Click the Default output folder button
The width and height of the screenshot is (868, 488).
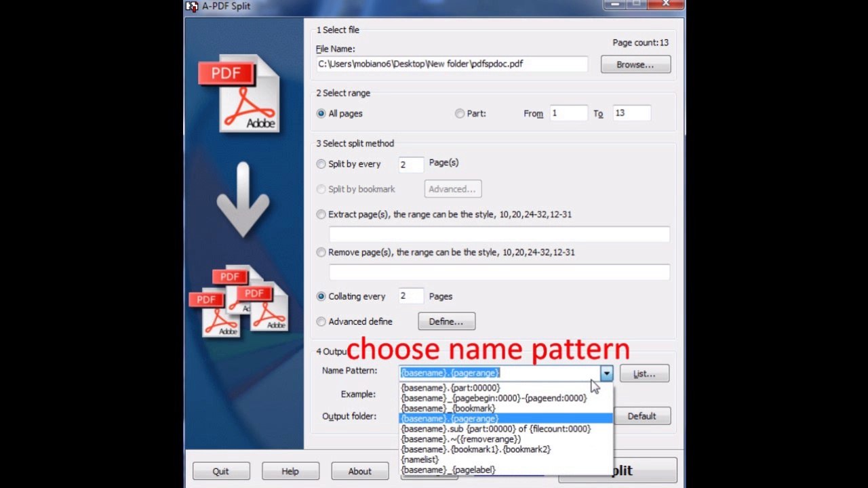[x=642, y=415]
